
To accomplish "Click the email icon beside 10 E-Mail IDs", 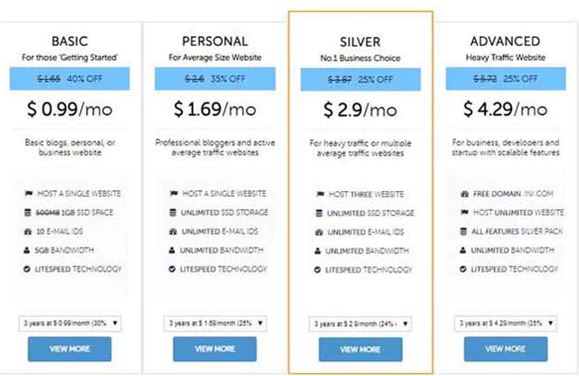I will tap(28, 232).
